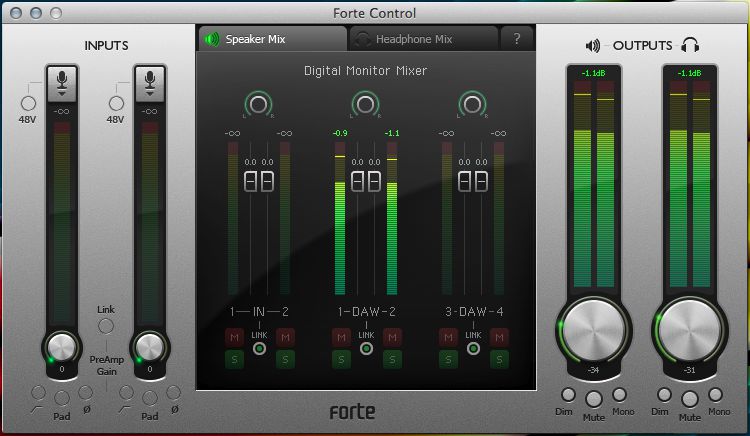Toggle LINK for 3-DAW-4 channels
Screen dimensions: 750x436
tap(474, 349)
